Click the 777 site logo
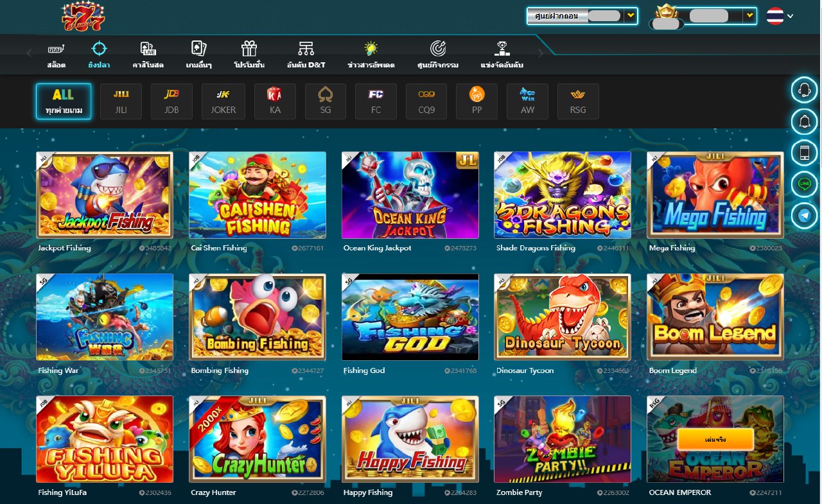 point(83,17)
